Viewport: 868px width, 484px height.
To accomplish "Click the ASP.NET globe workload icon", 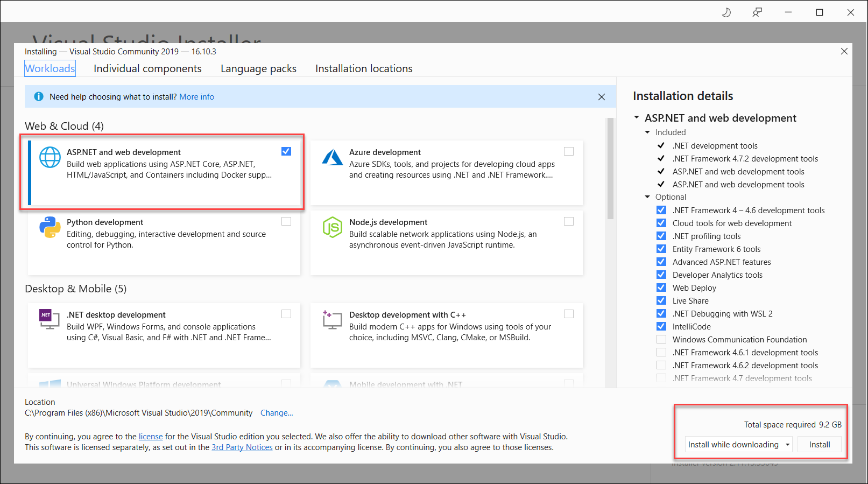I will 50,157.
